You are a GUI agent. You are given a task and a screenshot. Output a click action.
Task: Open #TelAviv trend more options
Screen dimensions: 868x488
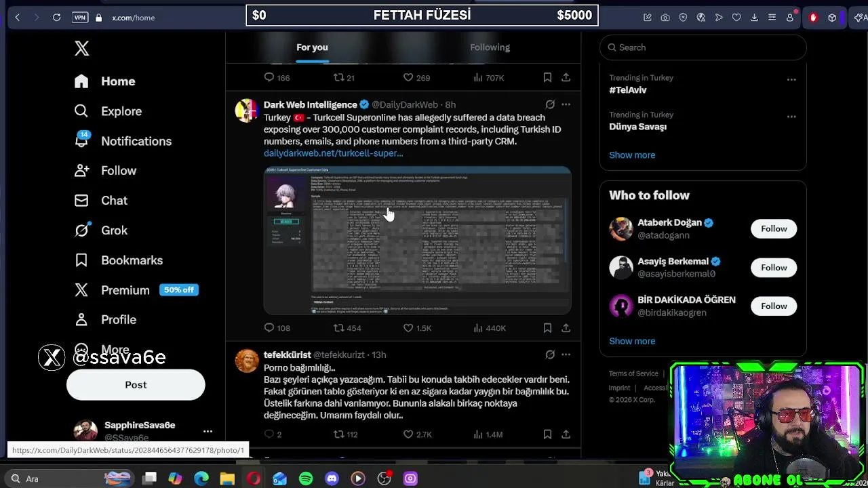(791, 80)
